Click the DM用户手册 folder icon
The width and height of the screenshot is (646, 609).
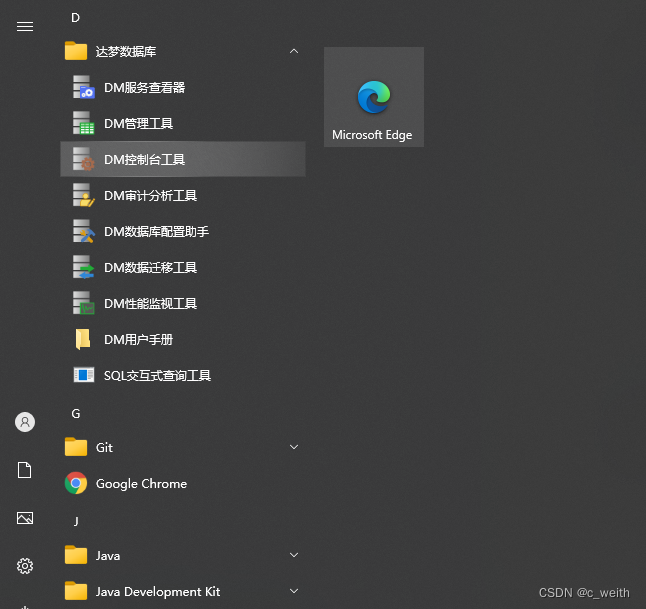(x=83, y=339)
